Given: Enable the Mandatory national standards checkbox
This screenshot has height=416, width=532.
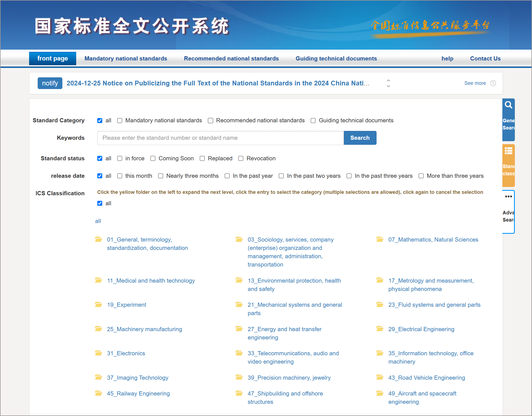Looking at the screenshot, I should (119, 120).
